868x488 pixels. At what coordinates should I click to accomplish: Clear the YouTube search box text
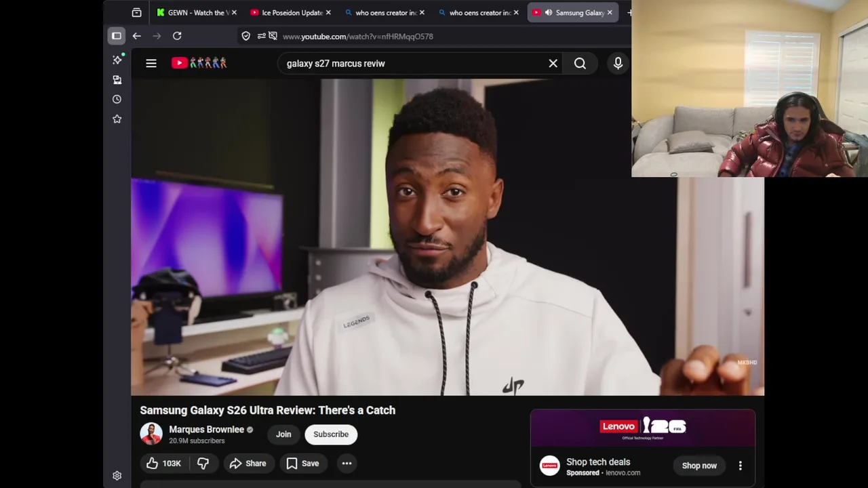(x=553, y=63)
